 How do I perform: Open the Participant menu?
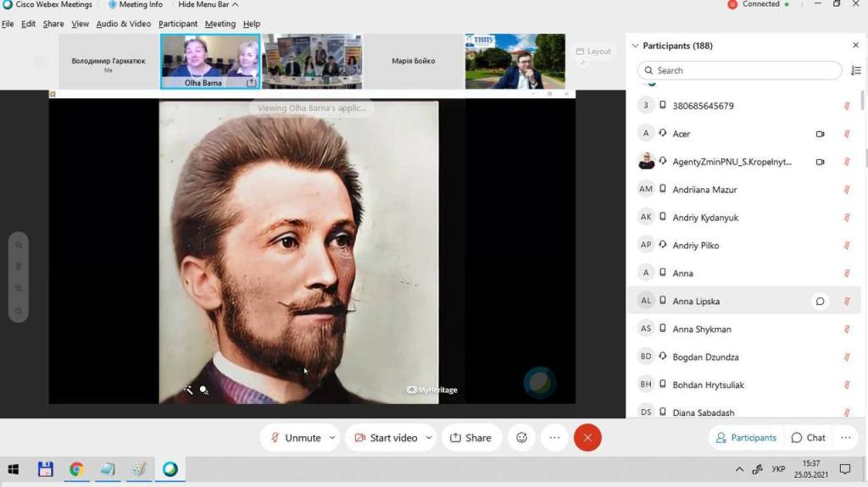178,24
